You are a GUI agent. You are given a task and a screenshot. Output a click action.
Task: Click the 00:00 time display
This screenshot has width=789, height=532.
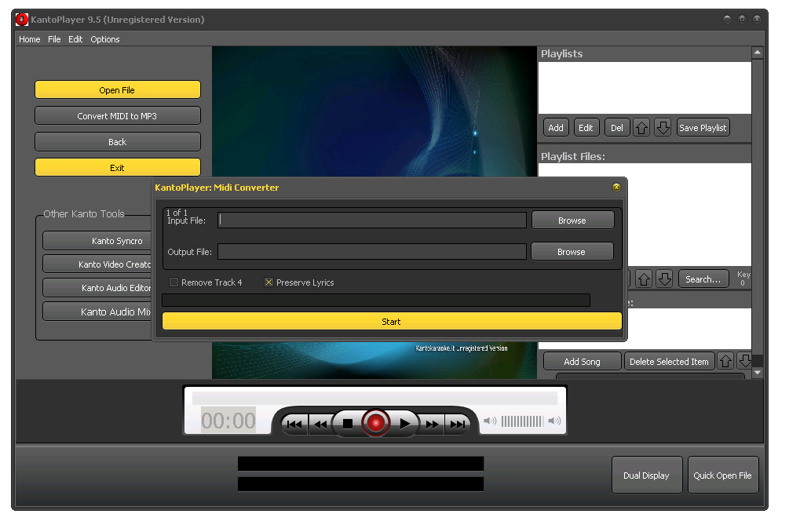(x=228, y=421)
